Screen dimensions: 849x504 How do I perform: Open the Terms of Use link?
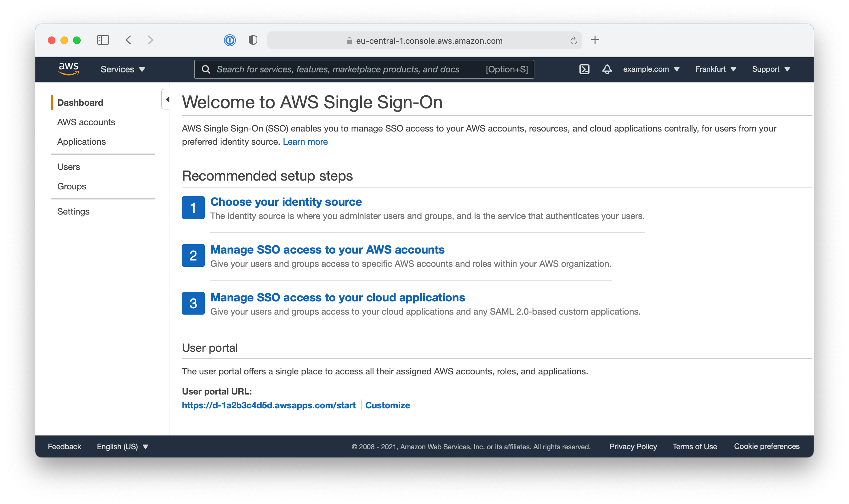click(694, 446)
